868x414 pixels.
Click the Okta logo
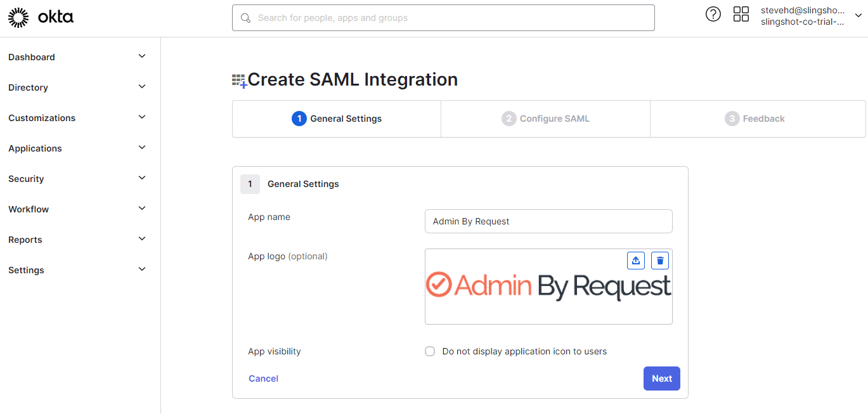pyautogui.click(x=41, y=18)
